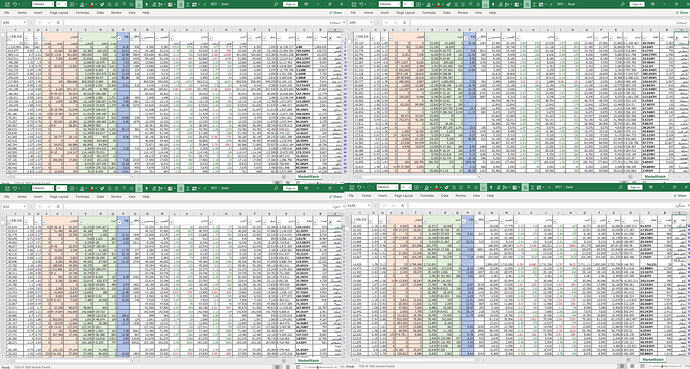Save workbook in bottom-right Excel window
Viewport: 690px width, 369px height.
tap(352, 187)
